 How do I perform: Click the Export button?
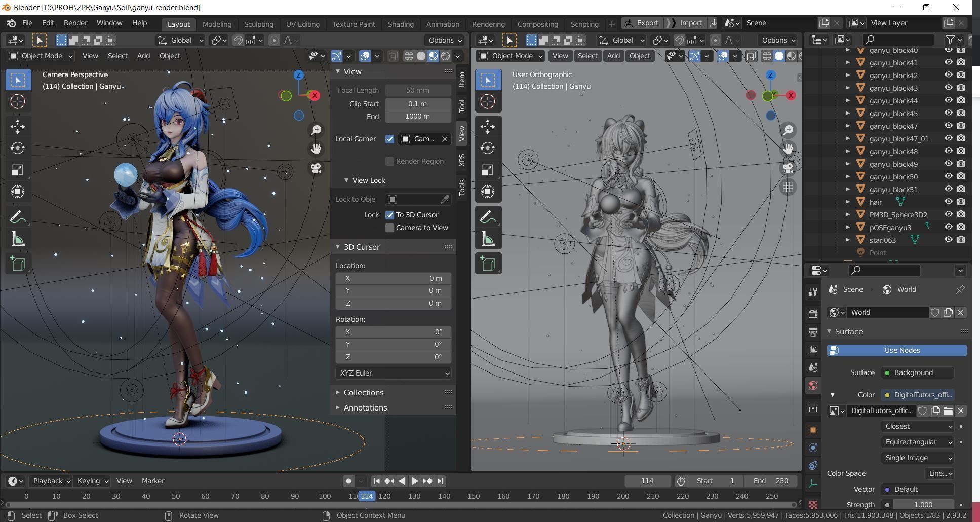click(x=642, y=23)
